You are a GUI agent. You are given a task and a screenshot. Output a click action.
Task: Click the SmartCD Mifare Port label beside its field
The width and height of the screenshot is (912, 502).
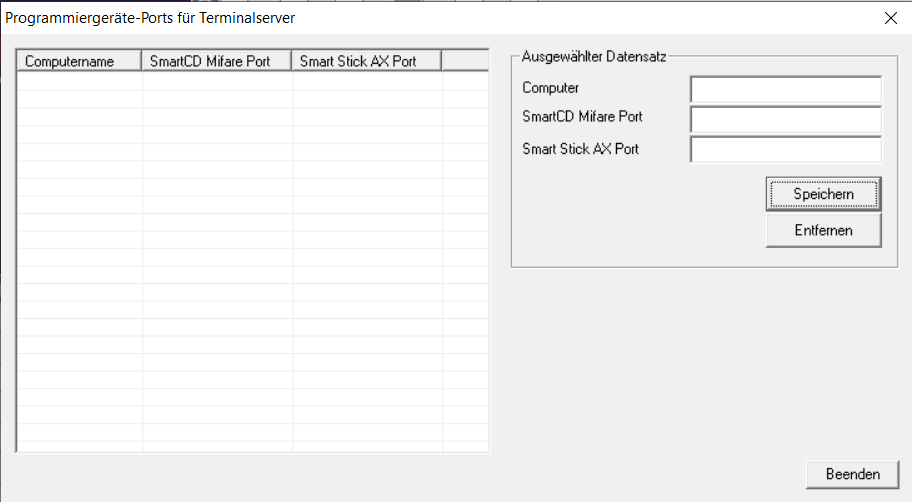(x=582, y=117)
